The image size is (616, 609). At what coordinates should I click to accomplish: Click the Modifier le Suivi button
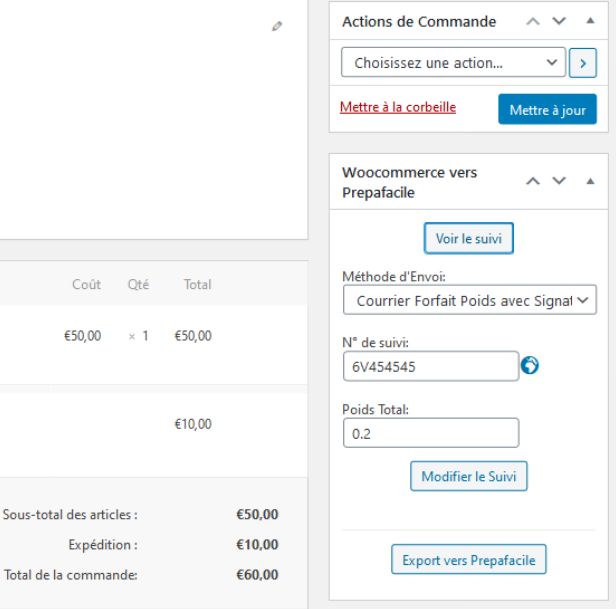point(469,476)
